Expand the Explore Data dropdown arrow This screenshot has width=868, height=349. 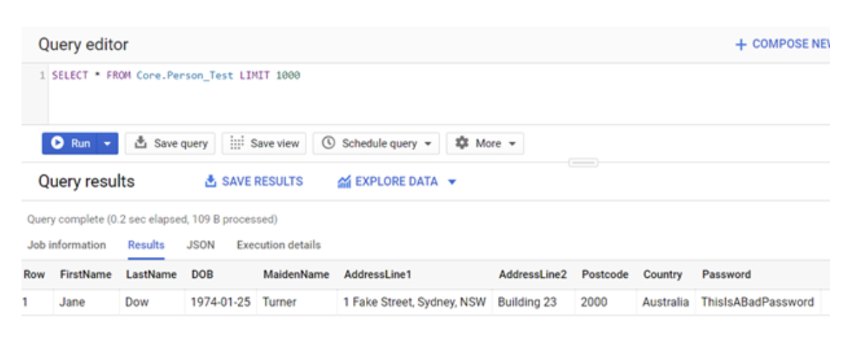pos(452,182)
